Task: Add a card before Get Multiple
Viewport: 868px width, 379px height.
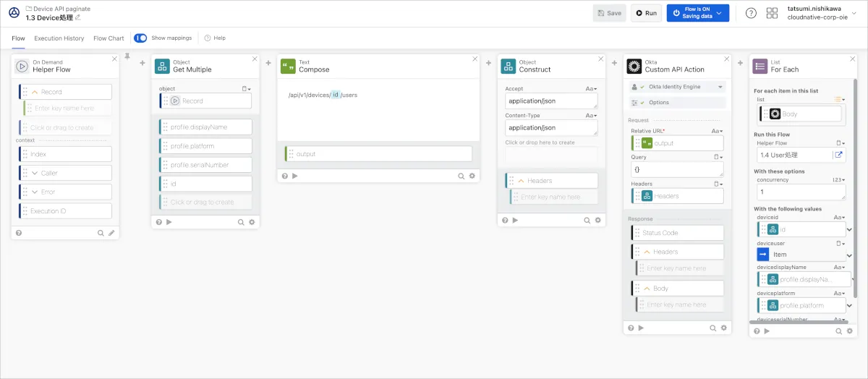Action: coord(142,64)
